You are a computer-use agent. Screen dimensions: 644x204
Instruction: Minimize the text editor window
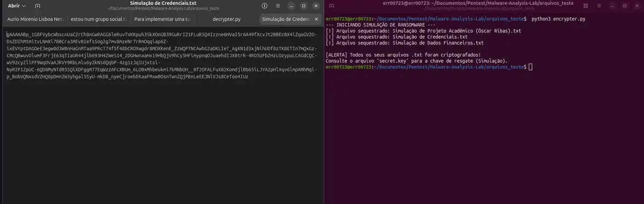click(x=290, y=6)
